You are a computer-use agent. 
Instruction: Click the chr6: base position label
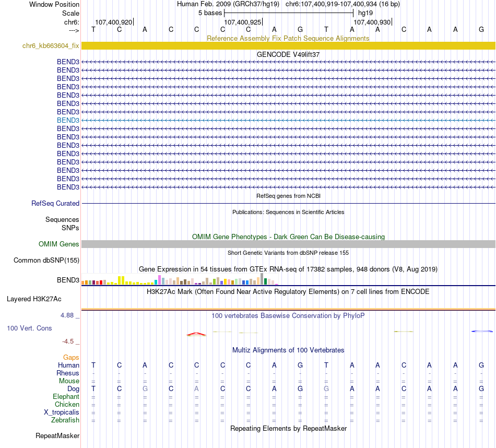[72, 22]
